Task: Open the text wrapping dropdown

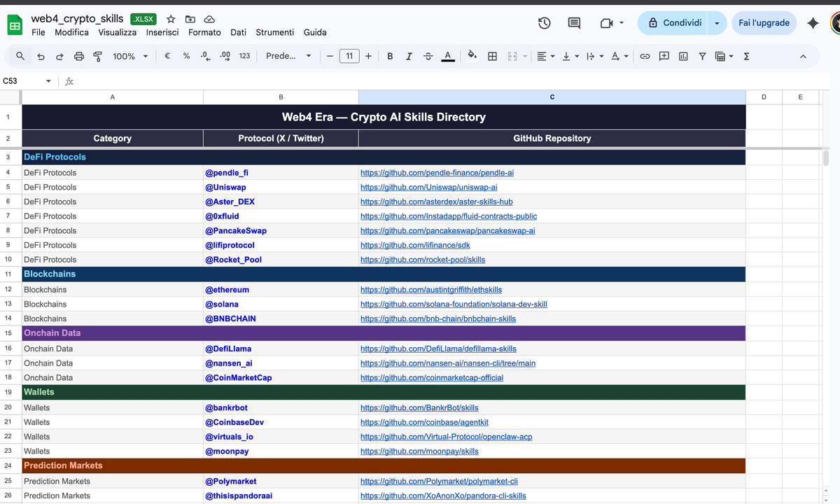Action: [x=594, y=56]
